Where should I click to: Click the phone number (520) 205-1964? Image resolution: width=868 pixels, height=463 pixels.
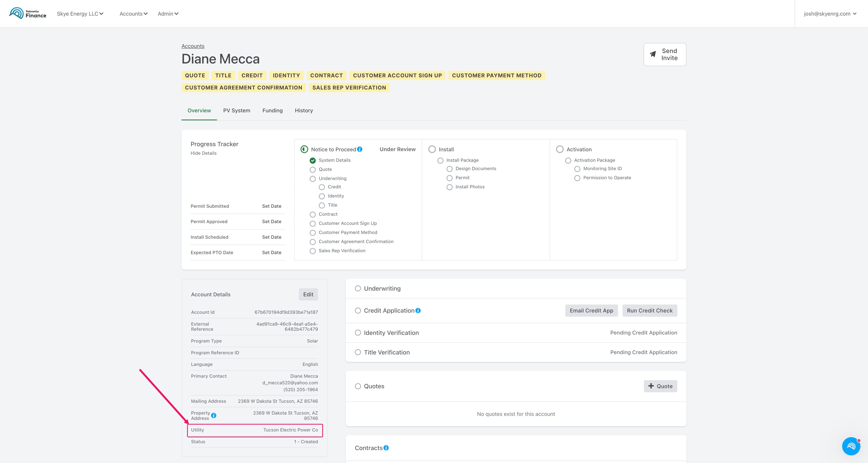(x=301, y=390)
